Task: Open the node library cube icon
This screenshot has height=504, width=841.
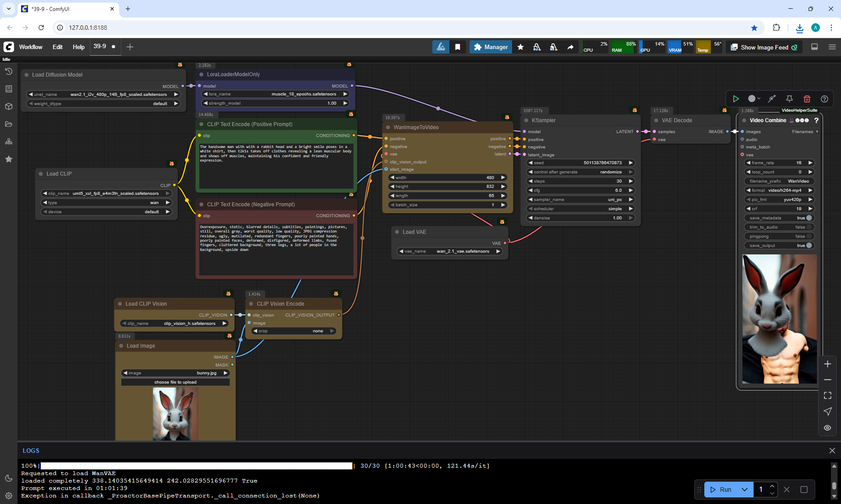Action: click(9, 106)
